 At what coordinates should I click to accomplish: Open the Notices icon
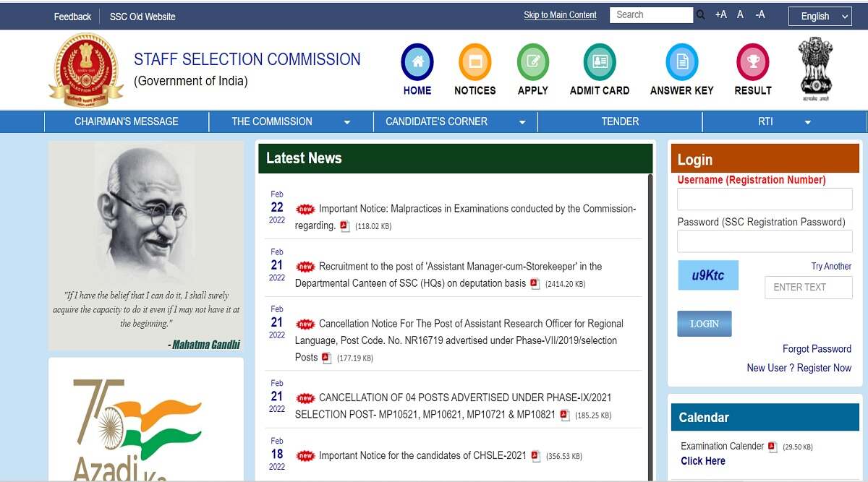pyautogui.click(x=475, y=62)
